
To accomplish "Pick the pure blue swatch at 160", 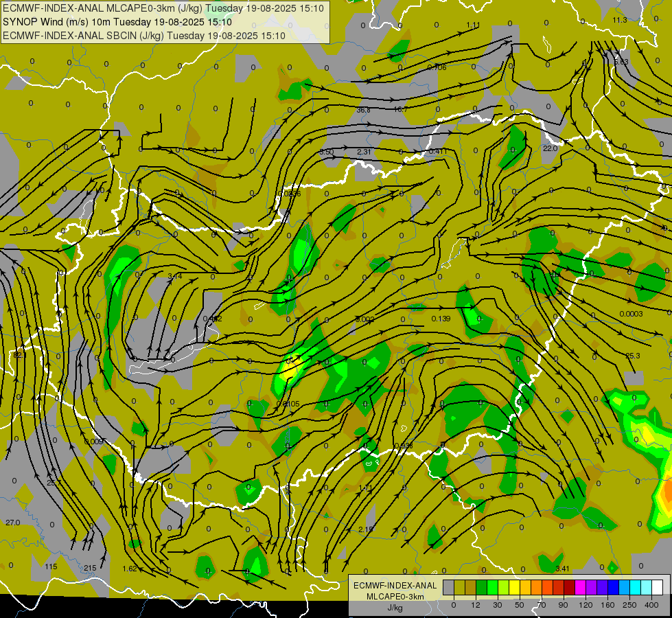I will pyautogui.click(x=613, y=588).
